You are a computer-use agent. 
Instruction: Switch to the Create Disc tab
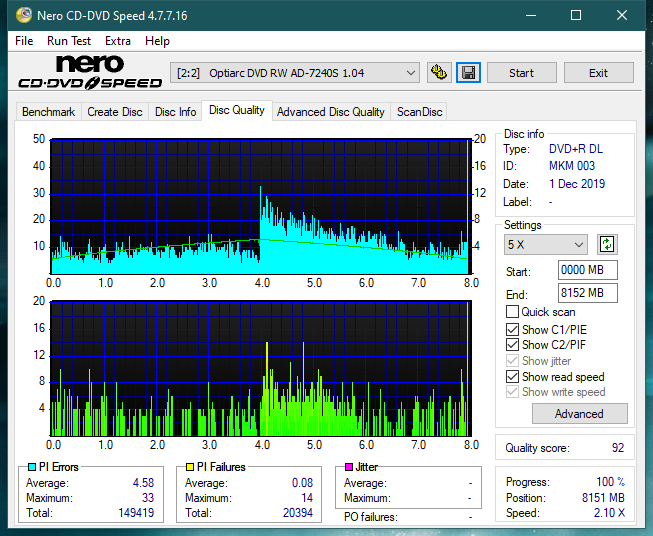click(115, 112)
